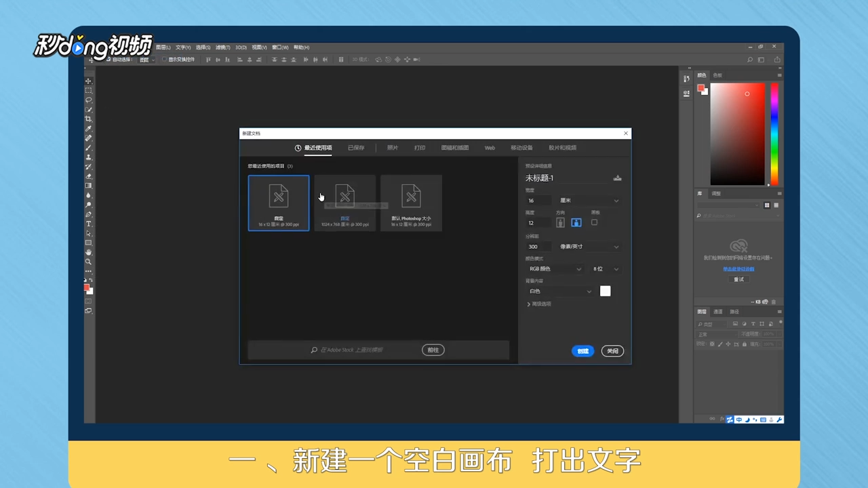Open Layers blend mode dropdown 正常
The width and height of the screenshot is (868, 488).
716,334
